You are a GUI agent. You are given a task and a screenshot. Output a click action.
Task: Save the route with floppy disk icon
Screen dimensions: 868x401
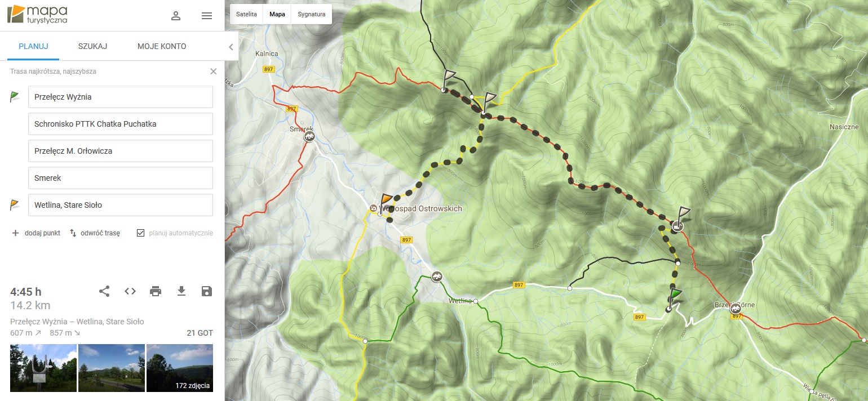[x=207, y=291]
